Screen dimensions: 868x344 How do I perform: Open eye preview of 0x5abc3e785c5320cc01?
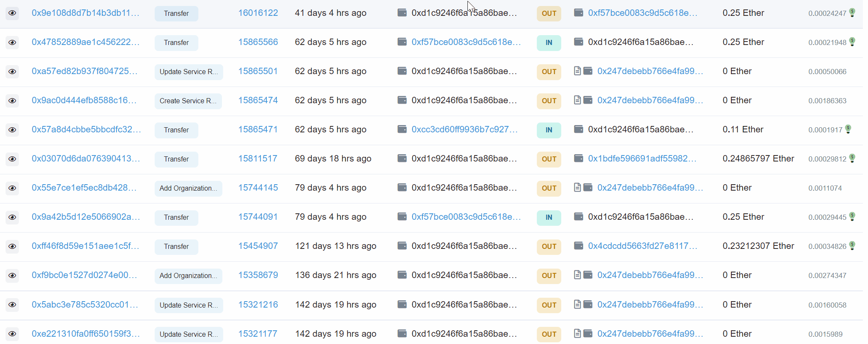pyautogui.click(x=12, y=305)
